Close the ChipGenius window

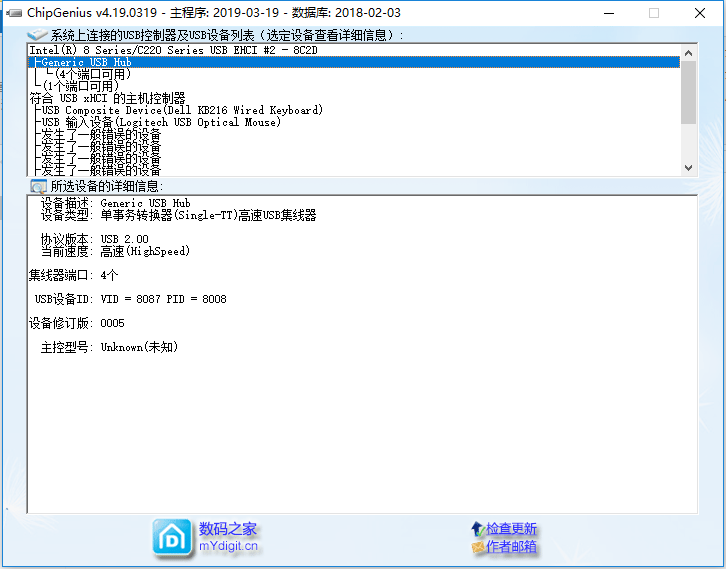coord(700,13)
